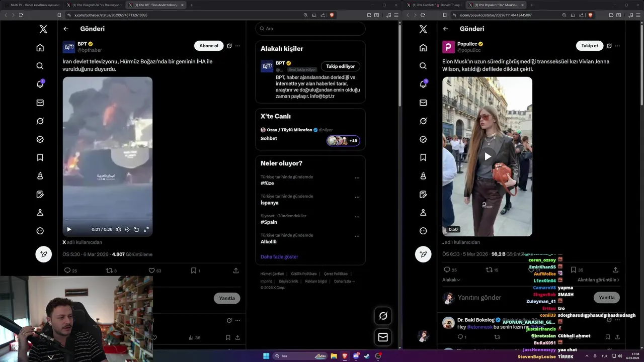Screen dimensions: 644x362
Task: Toggle picture-in-picture on BPT video
Action: pos(136,229)
